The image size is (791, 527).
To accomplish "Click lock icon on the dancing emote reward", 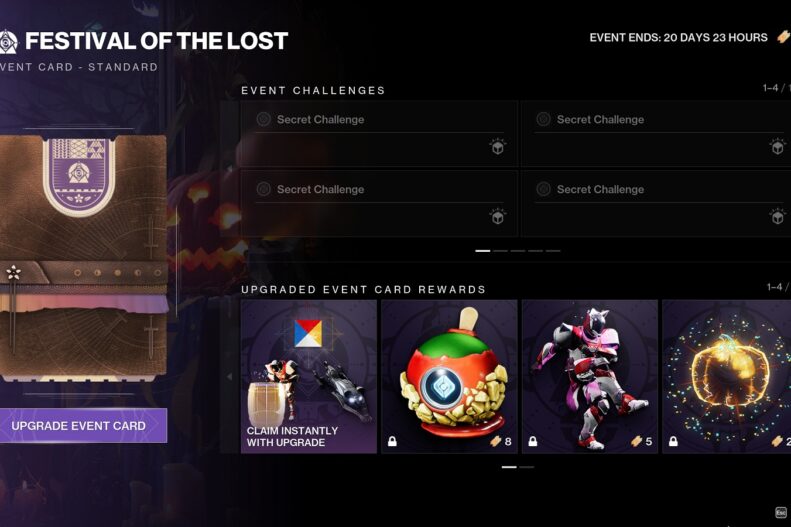I will (x=532, y=442).
